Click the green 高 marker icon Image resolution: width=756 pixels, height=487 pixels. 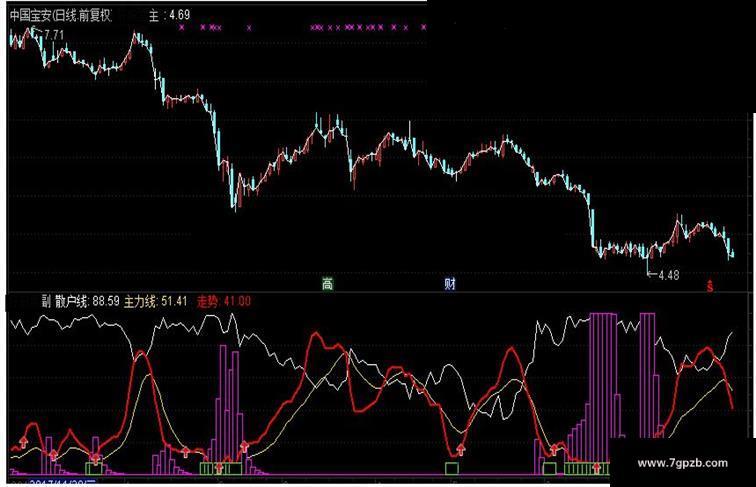[327, 284]
